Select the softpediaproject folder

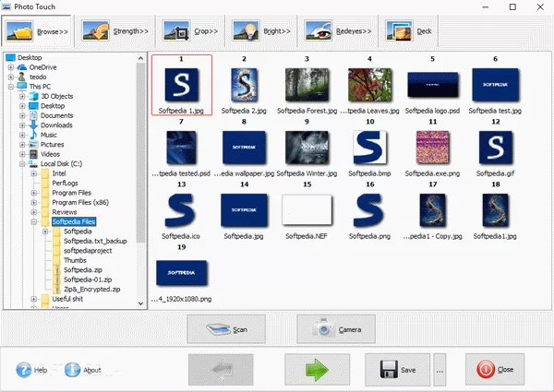88,251
